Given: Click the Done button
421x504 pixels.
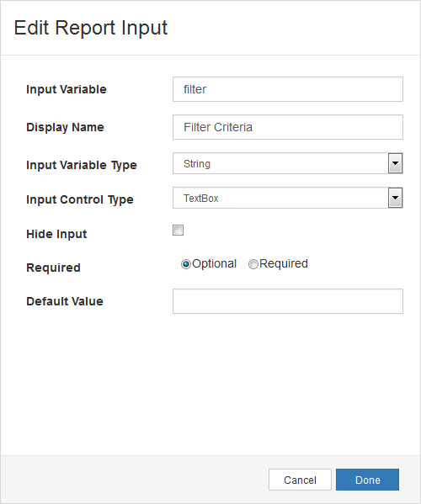Looking at the screenshot, I should [x=367, y=480].
